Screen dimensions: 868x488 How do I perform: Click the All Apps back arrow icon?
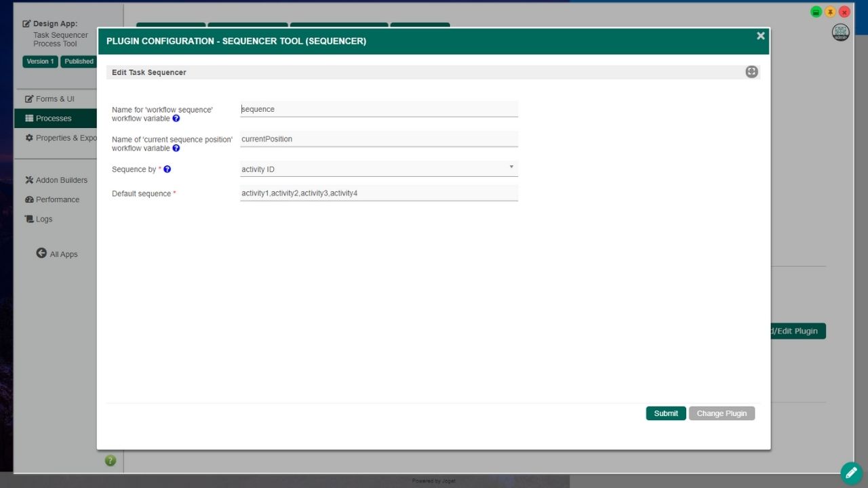41,253
